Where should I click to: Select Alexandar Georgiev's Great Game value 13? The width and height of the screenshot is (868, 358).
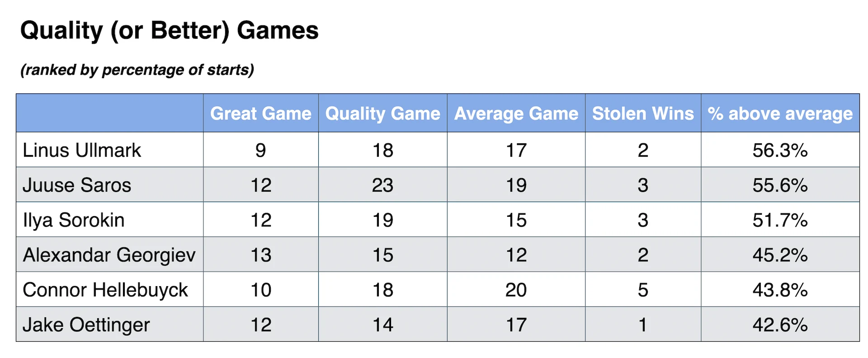click(x=261, y=255)
